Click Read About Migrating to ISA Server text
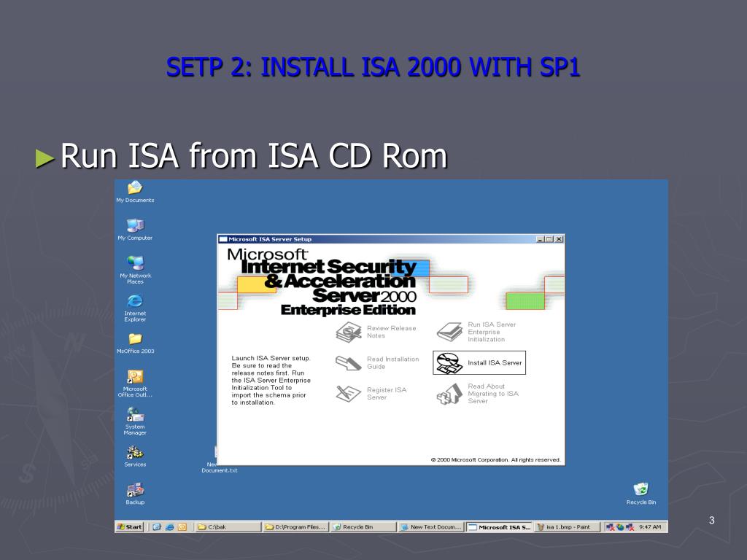The height and width of the screenshot is (560, 747). coord(492,394)
